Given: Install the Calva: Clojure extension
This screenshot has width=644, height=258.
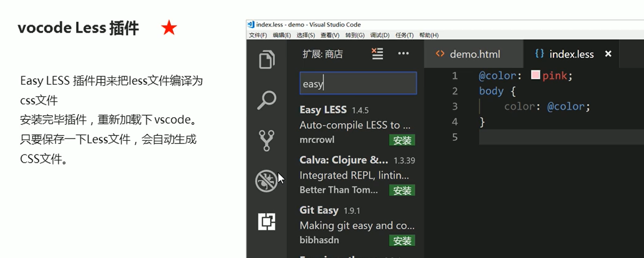Looking at the screenshot, I should [402, 190].
